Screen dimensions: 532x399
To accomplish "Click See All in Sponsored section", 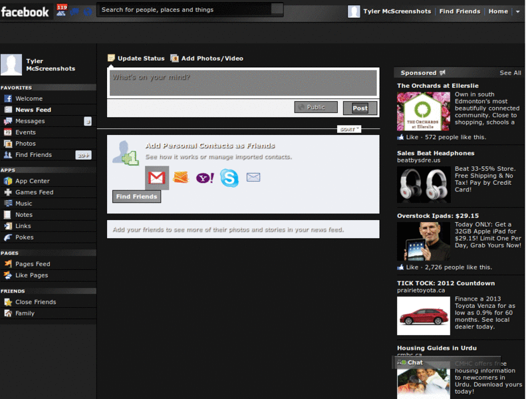I will pyautogui.click(x=510, y=73).
